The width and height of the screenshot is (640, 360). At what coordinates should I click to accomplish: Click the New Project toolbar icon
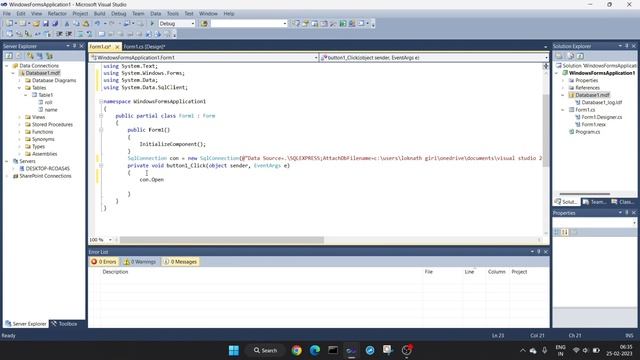pos(9,24)
